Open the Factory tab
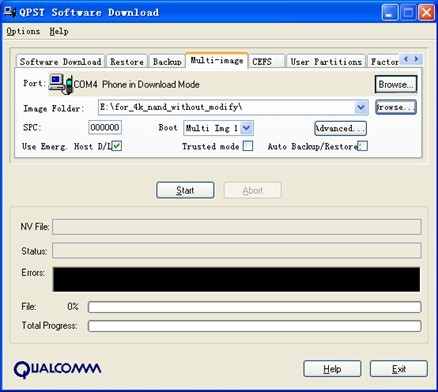 click(x=383, y=62)
